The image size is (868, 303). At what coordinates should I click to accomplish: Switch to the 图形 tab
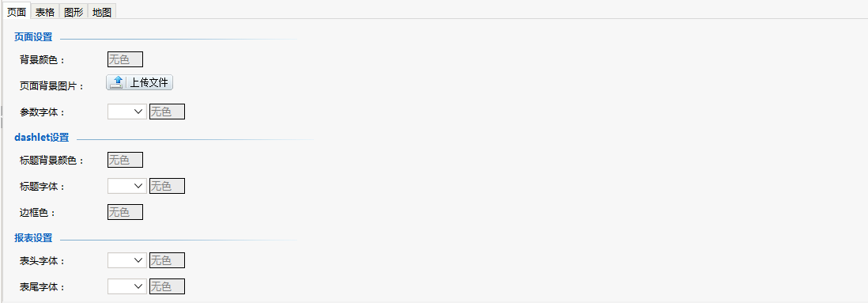[x=74, y=12]
